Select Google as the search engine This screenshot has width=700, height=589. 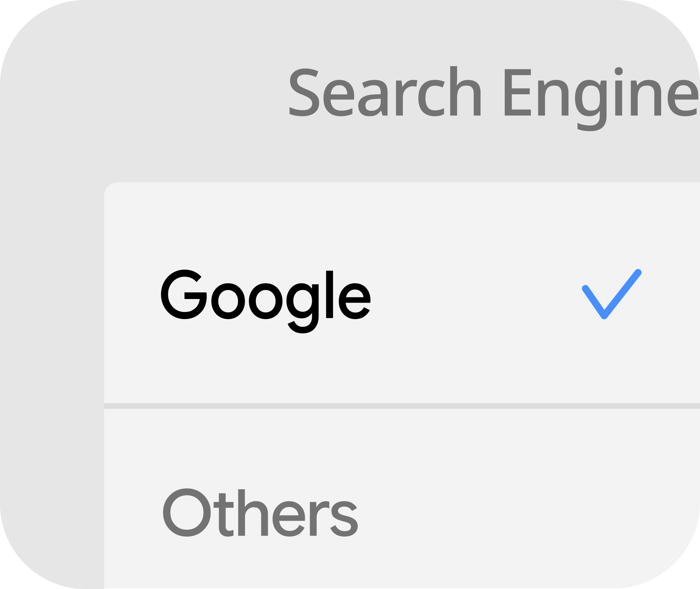click(x=402, y=293)
